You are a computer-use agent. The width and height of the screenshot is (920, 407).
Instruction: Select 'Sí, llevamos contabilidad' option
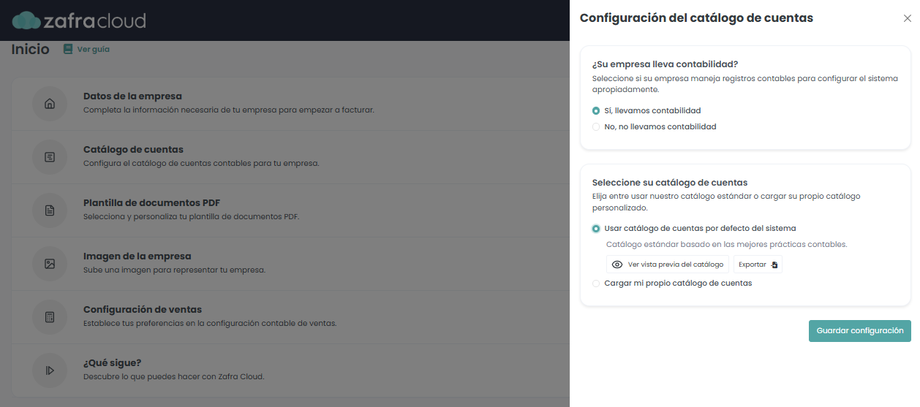pos(596,110)
